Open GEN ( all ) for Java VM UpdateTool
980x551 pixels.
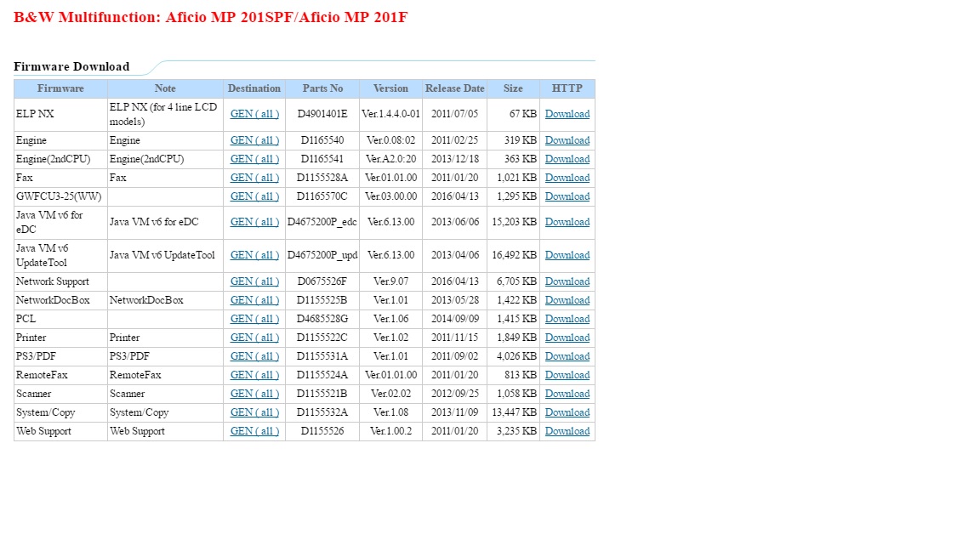pyautogui.click(x=254, y=255)
